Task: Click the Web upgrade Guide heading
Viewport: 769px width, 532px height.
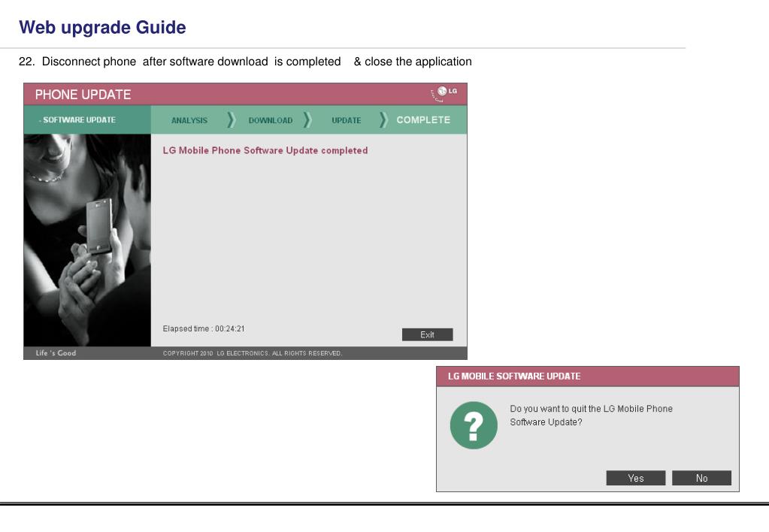Action: pyautogui.click(x=102, y=28)
